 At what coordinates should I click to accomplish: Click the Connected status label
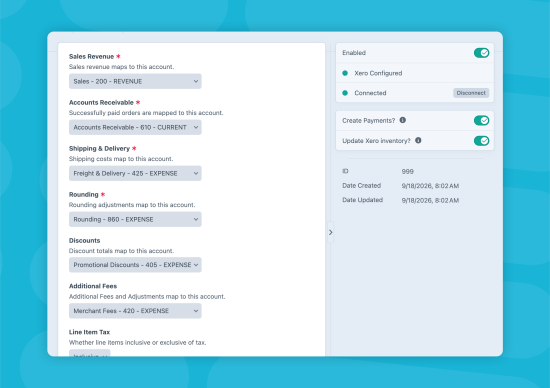pos(370,93)
